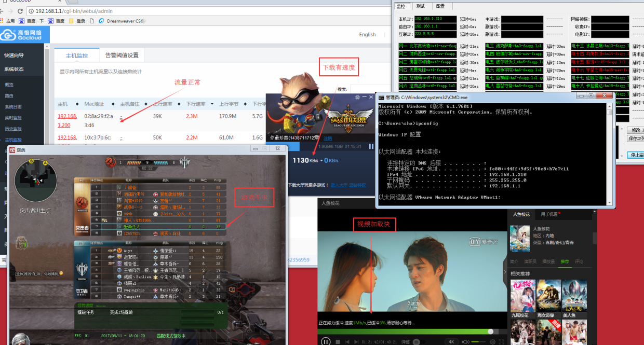Open 实时监控 in router sidebar
This screenshot has height=345, width=644.
[14, 118]
